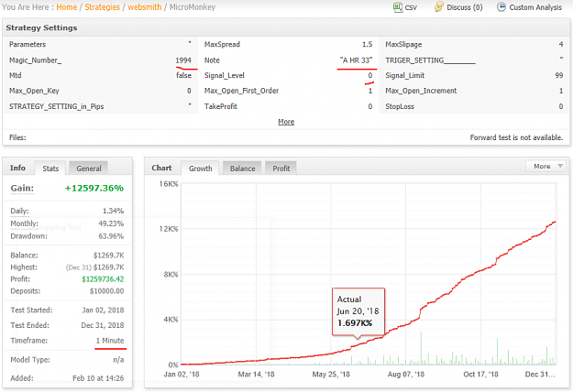573x392 pixels.
Task: Click the STRATEGY_SETTING_in_Pips label
Action: pyautogui.click(x=56, y=106)
